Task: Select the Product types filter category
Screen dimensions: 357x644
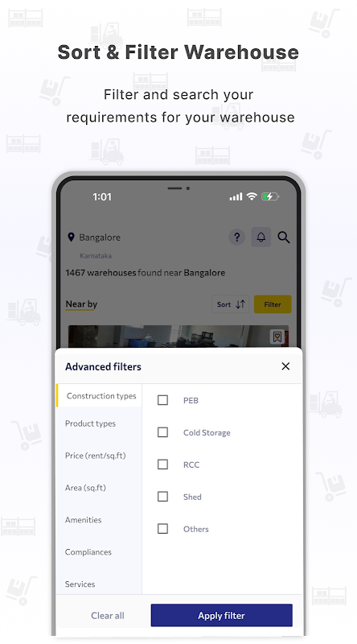Action: point(90,423)
